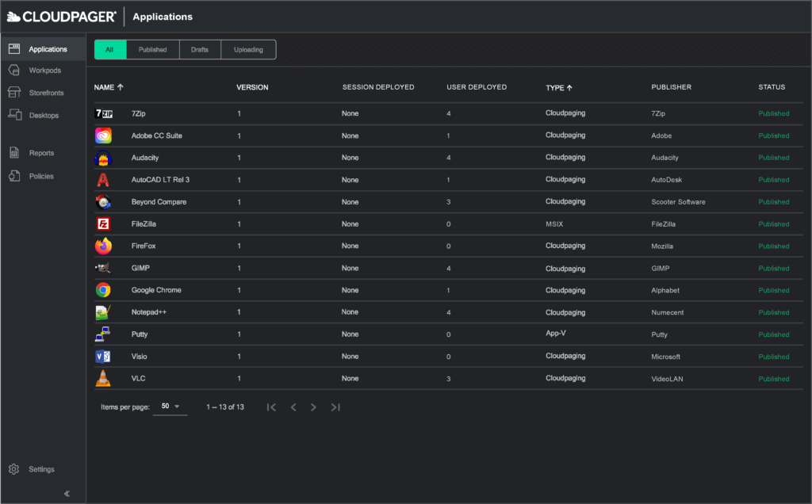Open the items per page dropdown
Viewport: 812px width, 504px height.
(170, 407)
